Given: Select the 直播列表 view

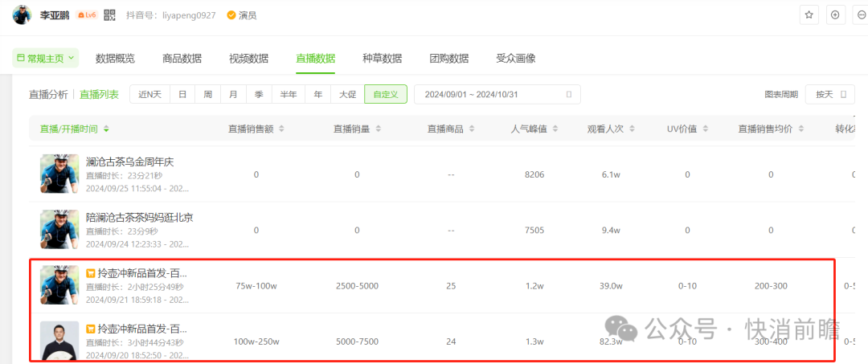Looking at the screenshot, I should (x=99, y=95).
